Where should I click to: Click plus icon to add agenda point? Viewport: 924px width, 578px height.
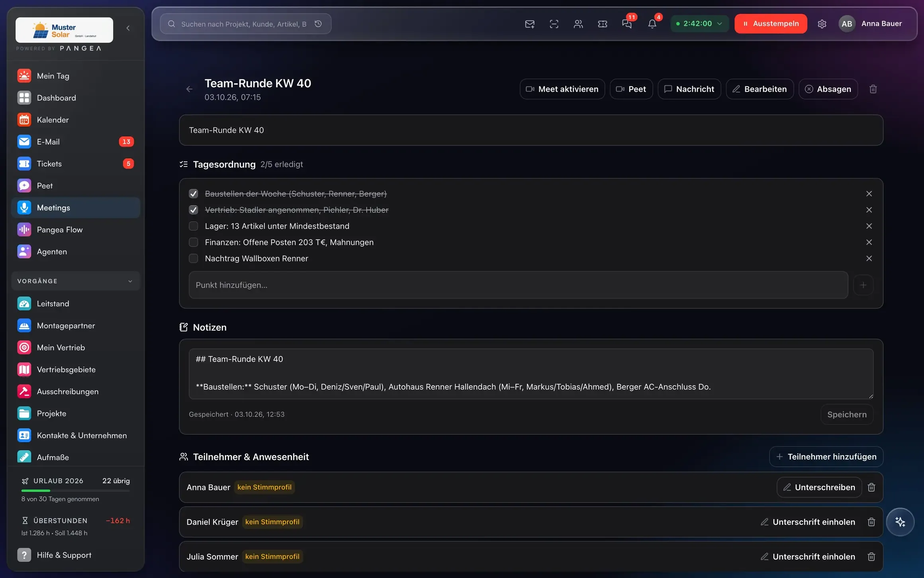(863, 285)
